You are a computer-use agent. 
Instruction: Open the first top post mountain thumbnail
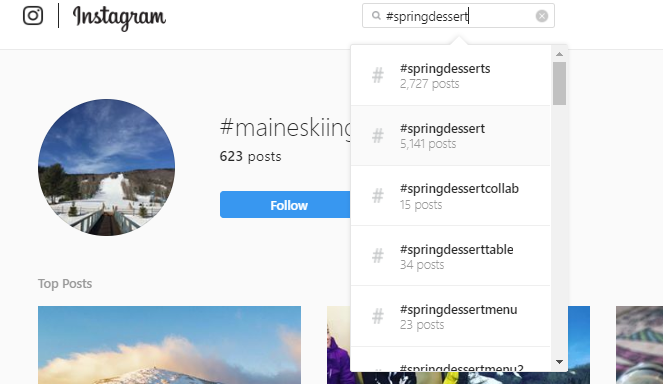point(170,345)
